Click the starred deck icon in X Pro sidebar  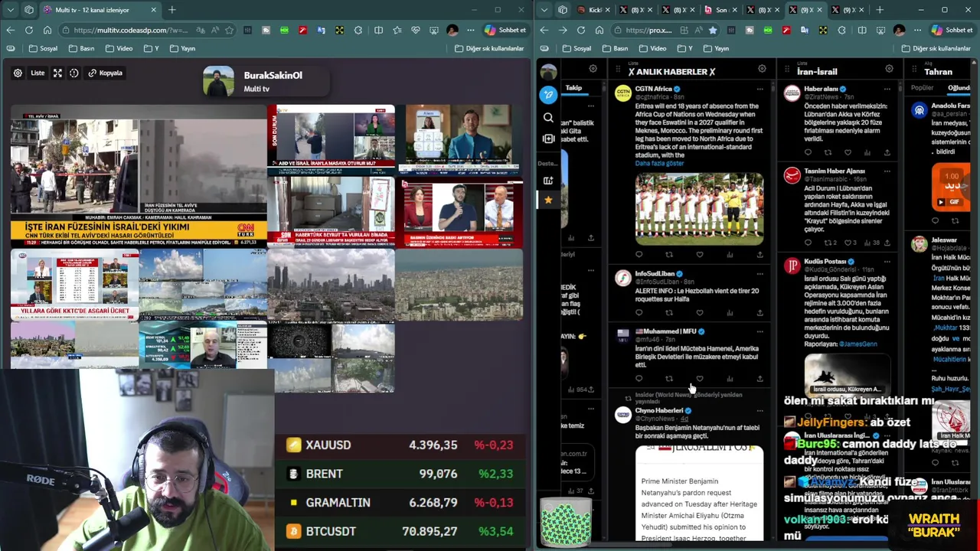(548, 200)
